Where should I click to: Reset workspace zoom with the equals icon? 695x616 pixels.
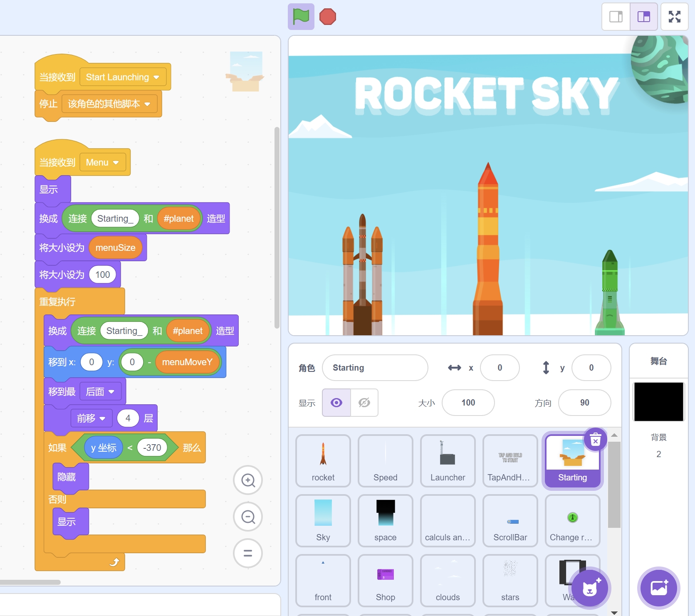click(248, 553)
